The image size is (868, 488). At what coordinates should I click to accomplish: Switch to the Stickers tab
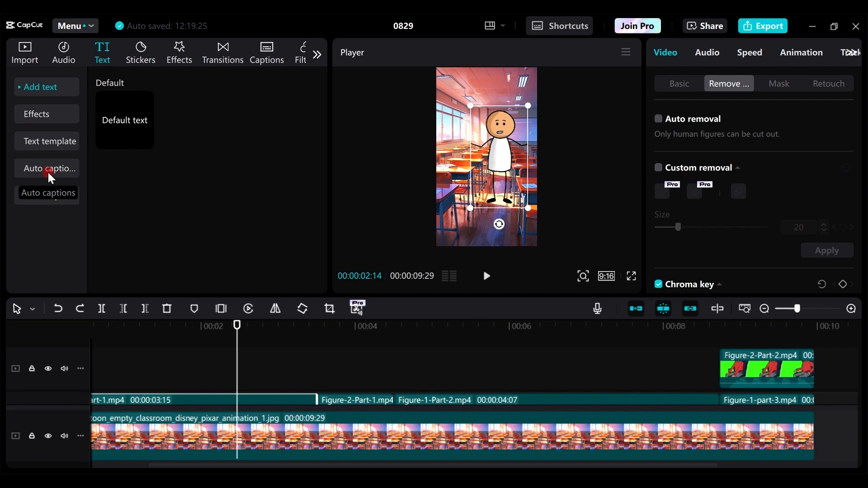(141, 53)
